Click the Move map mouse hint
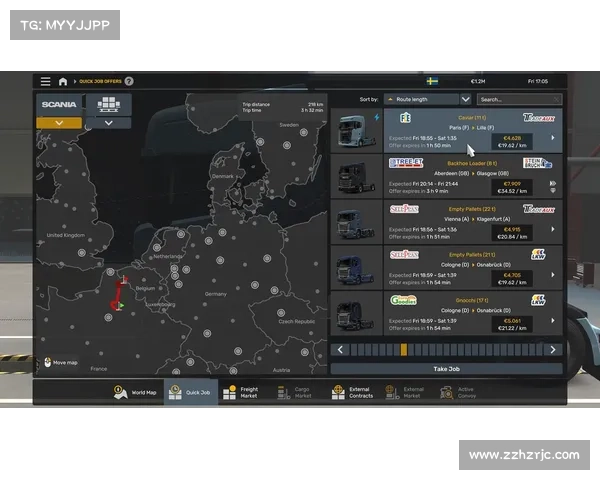This screenshot has width=600, height=480. pos(61,362)
